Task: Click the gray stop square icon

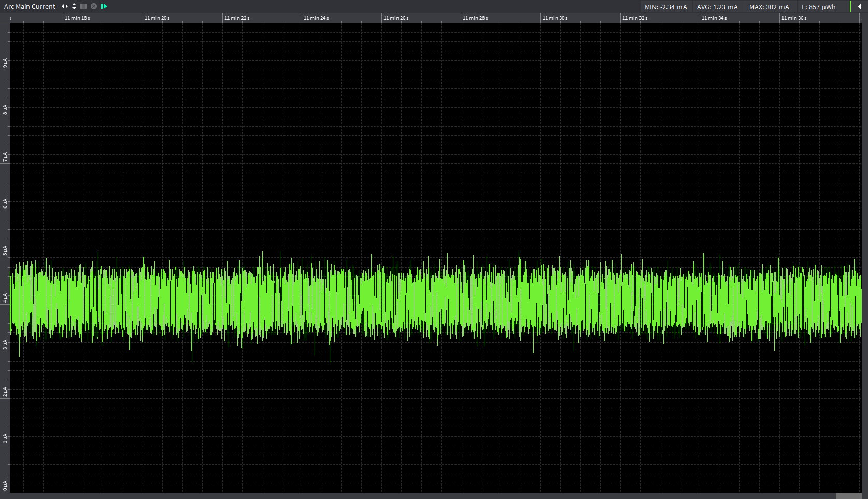Action: (x=83, y=6)
